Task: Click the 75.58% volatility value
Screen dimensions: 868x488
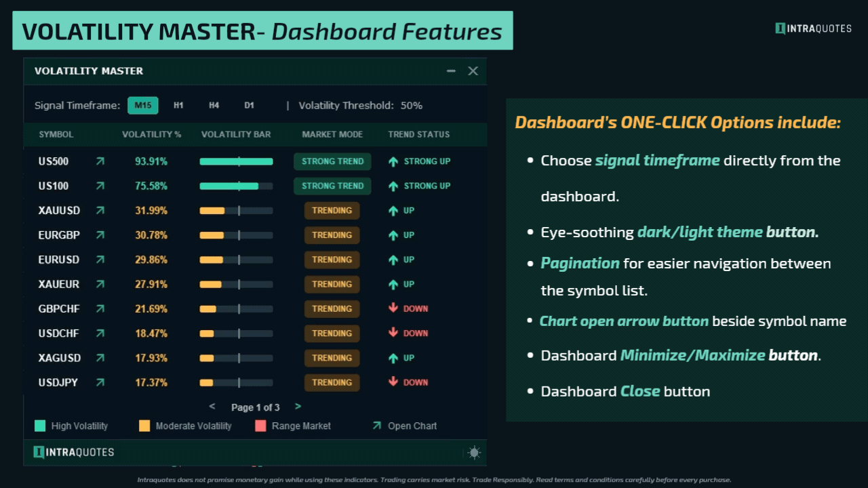Action: point(151,186)
